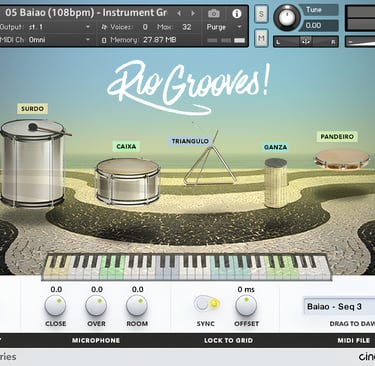Click the LOCK TO GRID section label

[228, 340]
